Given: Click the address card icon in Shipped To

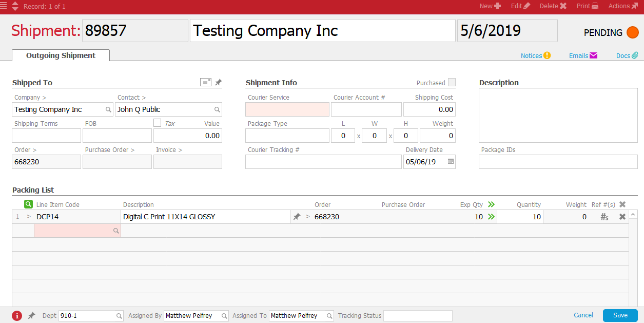Looking at the screenshot, I should click(206, 82).
